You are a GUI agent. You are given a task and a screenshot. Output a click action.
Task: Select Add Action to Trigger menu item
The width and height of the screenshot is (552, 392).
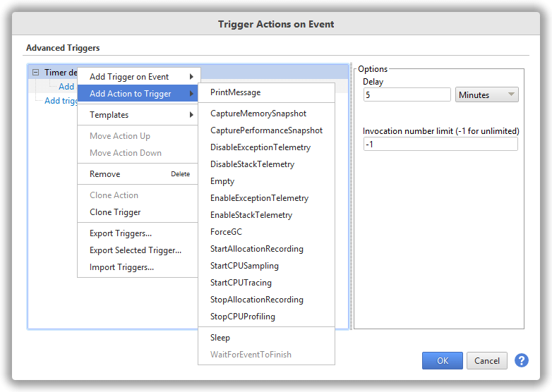click(138, 94)
